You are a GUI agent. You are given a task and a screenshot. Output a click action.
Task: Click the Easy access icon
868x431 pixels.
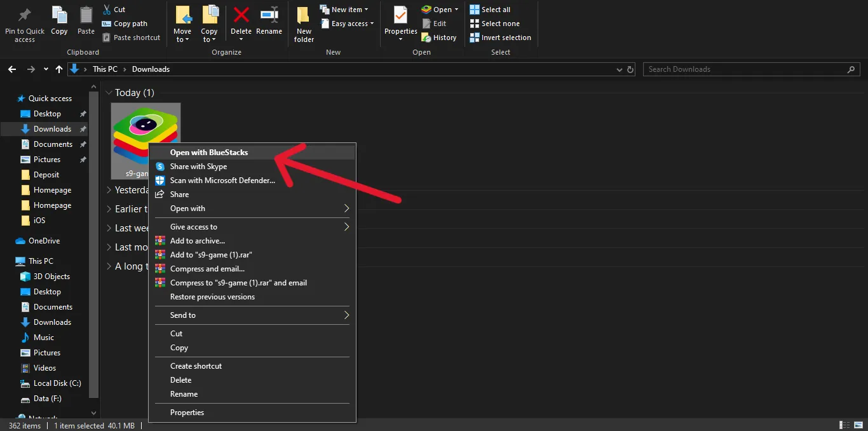click(x=347, y=24)
